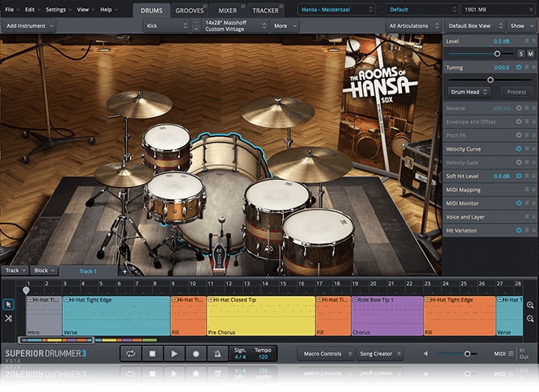Screen dimensions: 539x392
Task: Open the Add Instrument dropdown
Action: [30, 26]
